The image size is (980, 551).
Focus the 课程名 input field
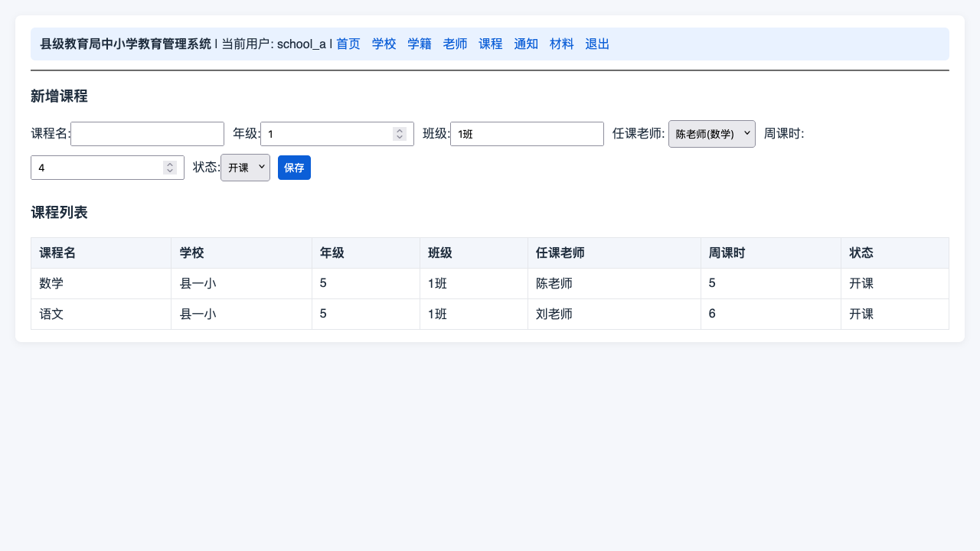(147, 134)
